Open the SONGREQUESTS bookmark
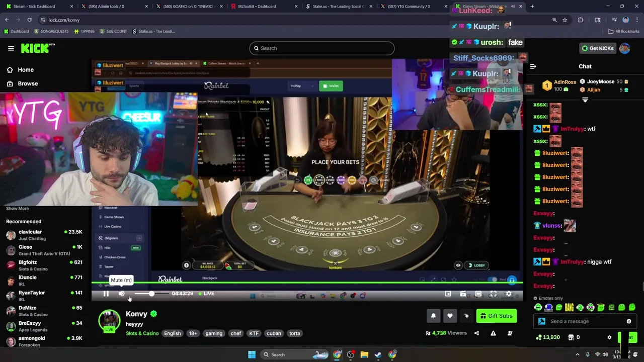Image resolution: width=644 pixels, height=362 pixels. click(51, 31)
